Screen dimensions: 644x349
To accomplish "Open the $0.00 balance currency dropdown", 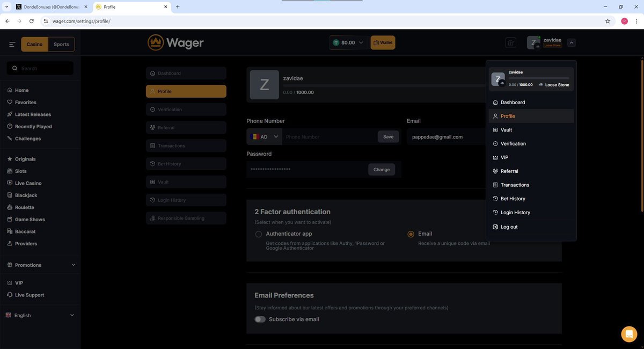I will pyautogui.click(x=349, y=42).
